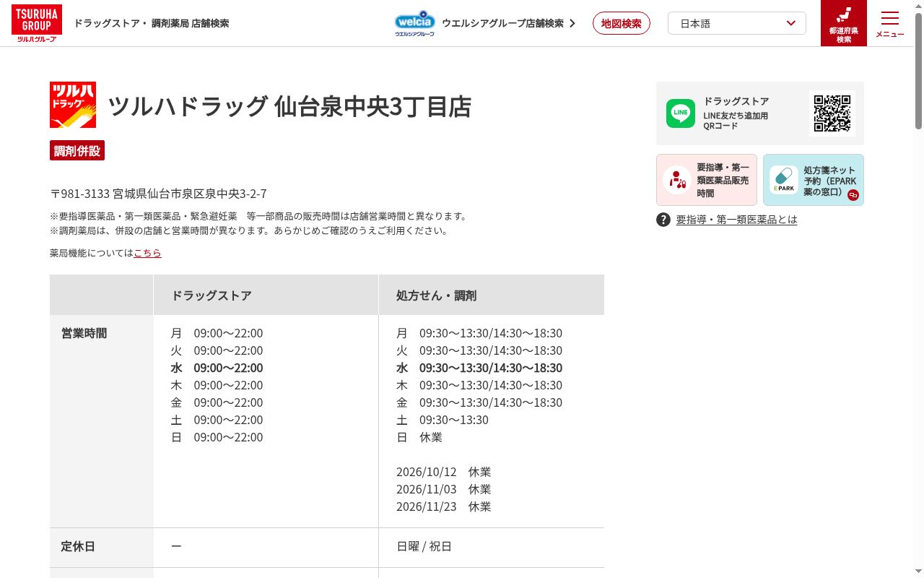Screen dimensions: 924x578
Task: Click the 定休日 row label
Action: (x=79, y=546)
